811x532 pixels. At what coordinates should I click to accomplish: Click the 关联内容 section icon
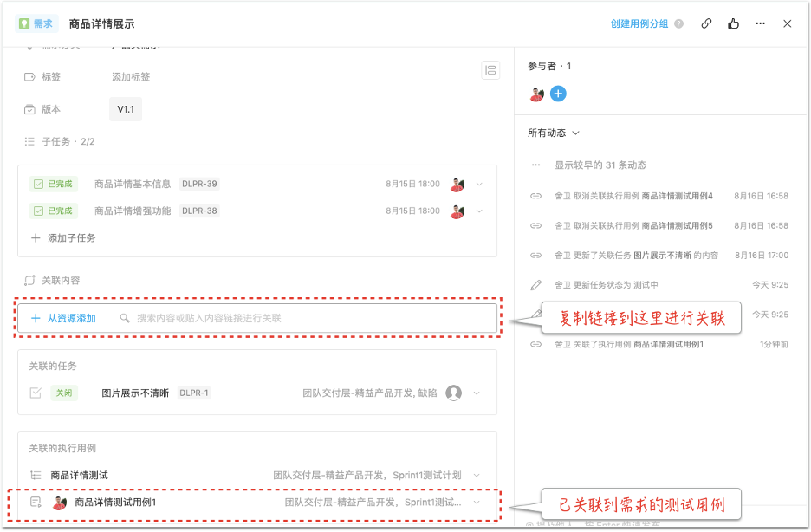tap(29, 281)
